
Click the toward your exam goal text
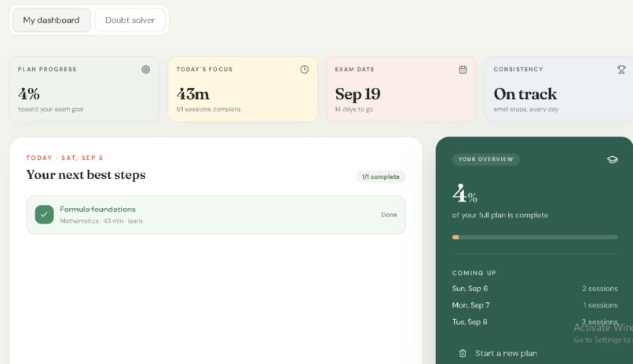point(50,109)
